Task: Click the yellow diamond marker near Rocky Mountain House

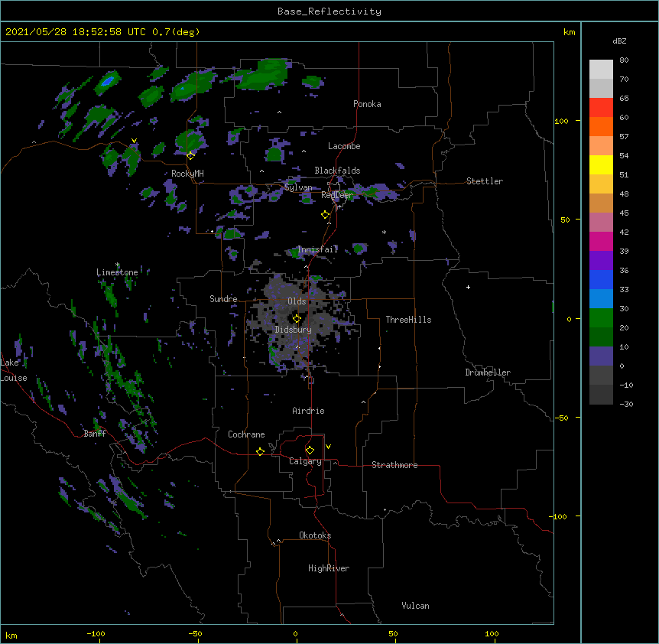Action: coord(190,155)
